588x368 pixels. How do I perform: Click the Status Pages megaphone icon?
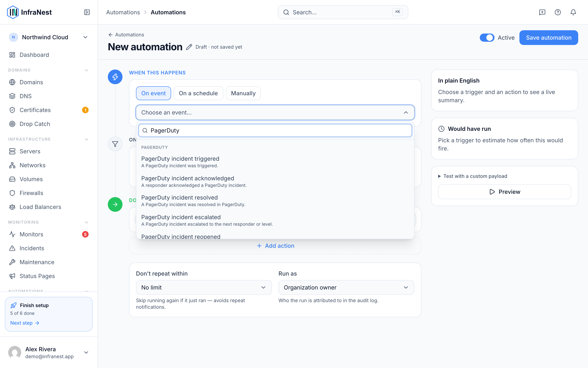click(12, 276)
